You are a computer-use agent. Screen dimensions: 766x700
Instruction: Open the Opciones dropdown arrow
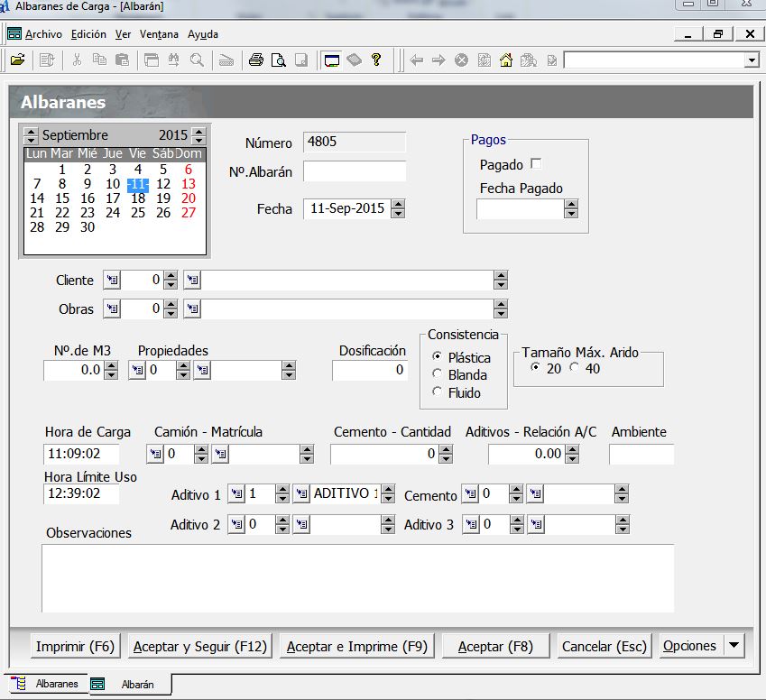pyautogui.click(x=734, y=646)
